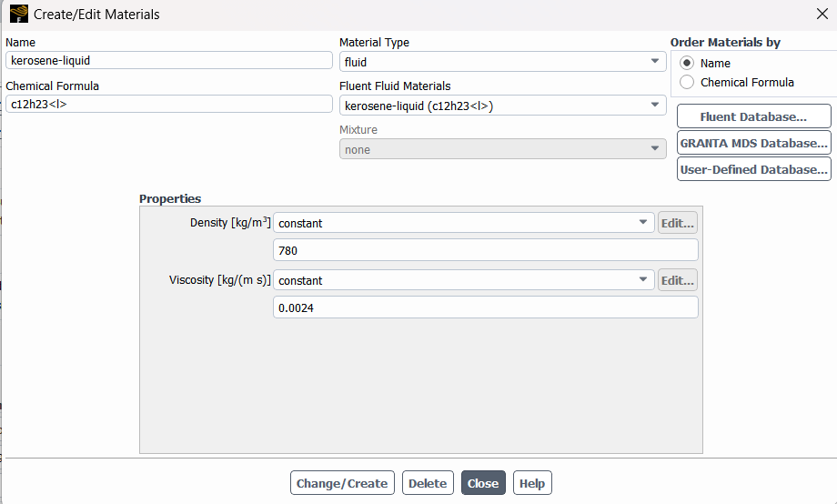Viewport: 837px width, 504px height.
Task: Click the density value field showing 780
Action: (x=485, y=250)
